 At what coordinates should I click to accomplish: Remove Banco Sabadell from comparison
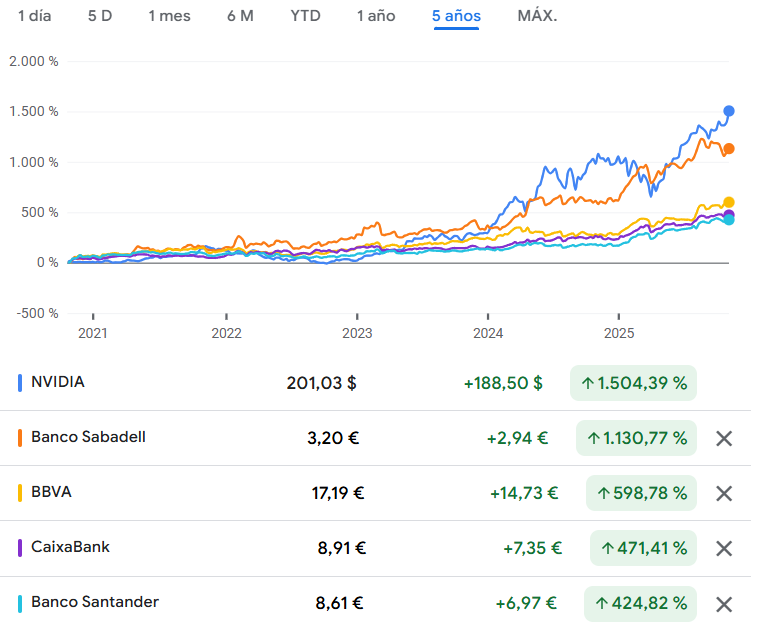725,438
